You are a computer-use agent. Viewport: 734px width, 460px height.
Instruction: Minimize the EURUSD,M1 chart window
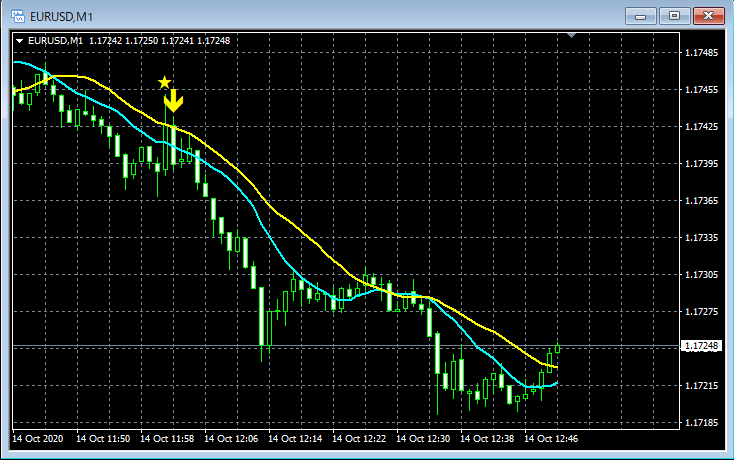coord(640,16)
